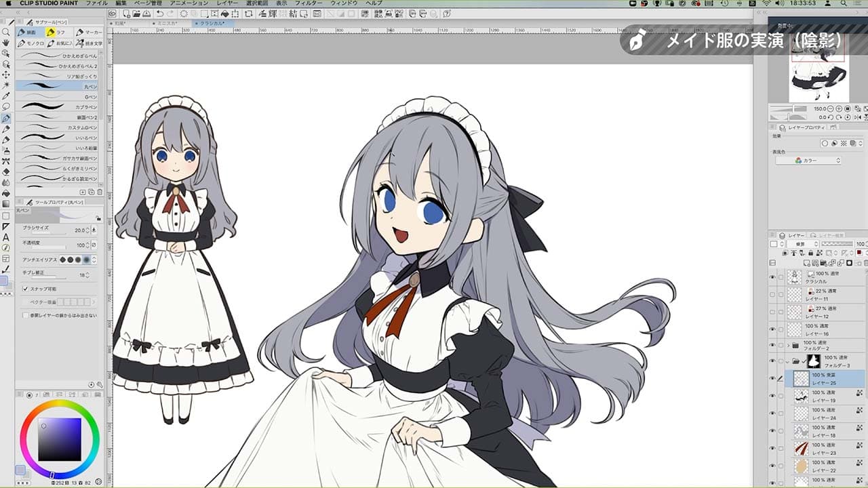Click the Undo arrow in the command bar

(159, 14)
